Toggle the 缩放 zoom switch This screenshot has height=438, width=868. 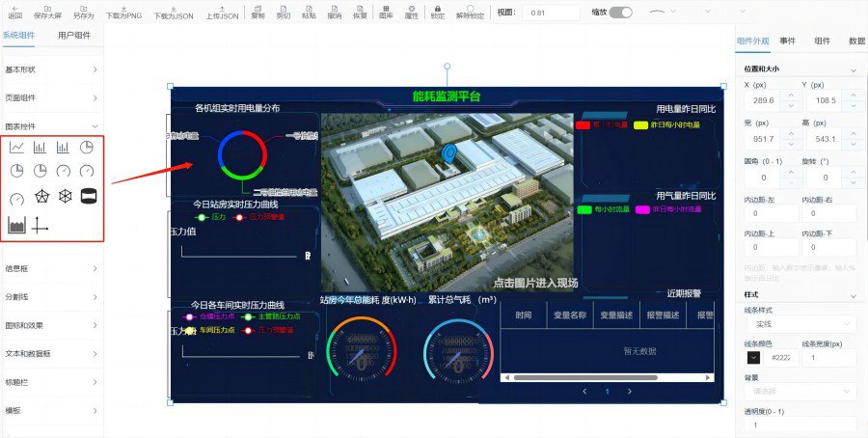click(620, 13)
